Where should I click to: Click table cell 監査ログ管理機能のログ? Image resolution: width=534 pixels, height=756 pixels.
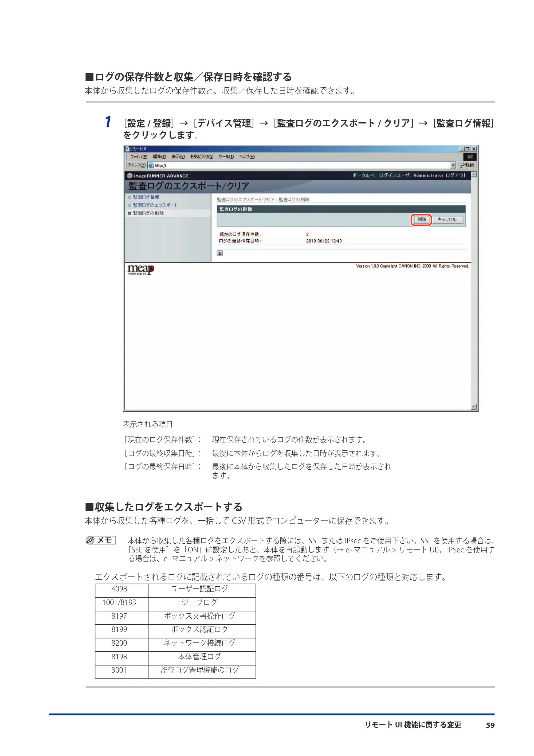click(x=202, y=672)
